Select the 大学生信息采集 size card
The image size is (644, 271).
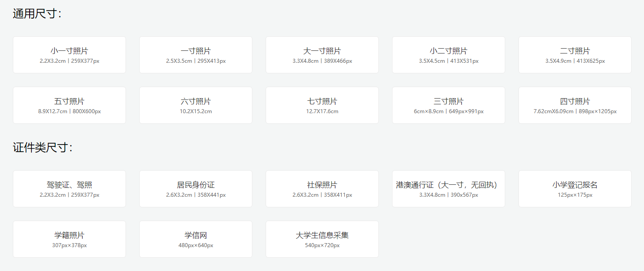click(x=322, y=239)
